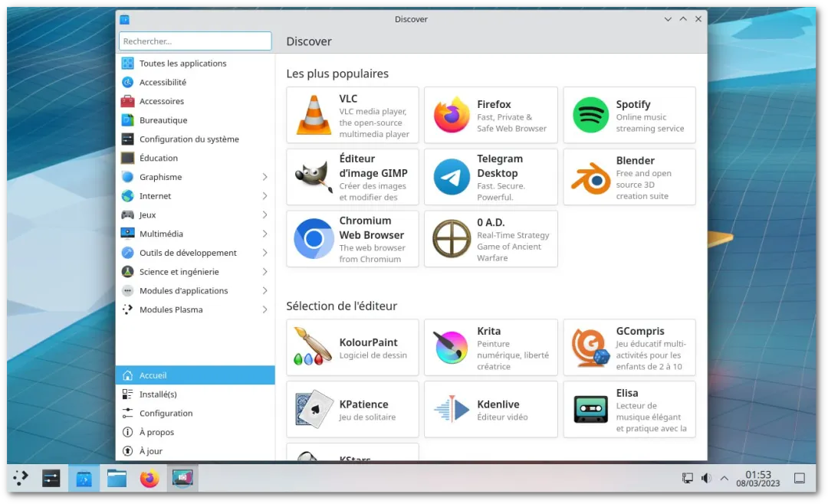Click "Éditeur vidéo" description text

pyautogui.click(x=502, y=417)
